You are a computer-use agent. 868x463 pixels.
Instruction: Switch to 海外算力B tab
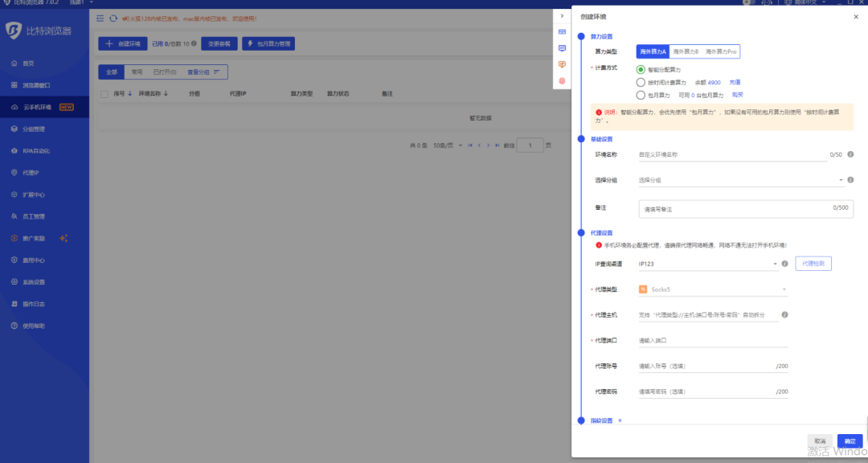pos(686,51)
